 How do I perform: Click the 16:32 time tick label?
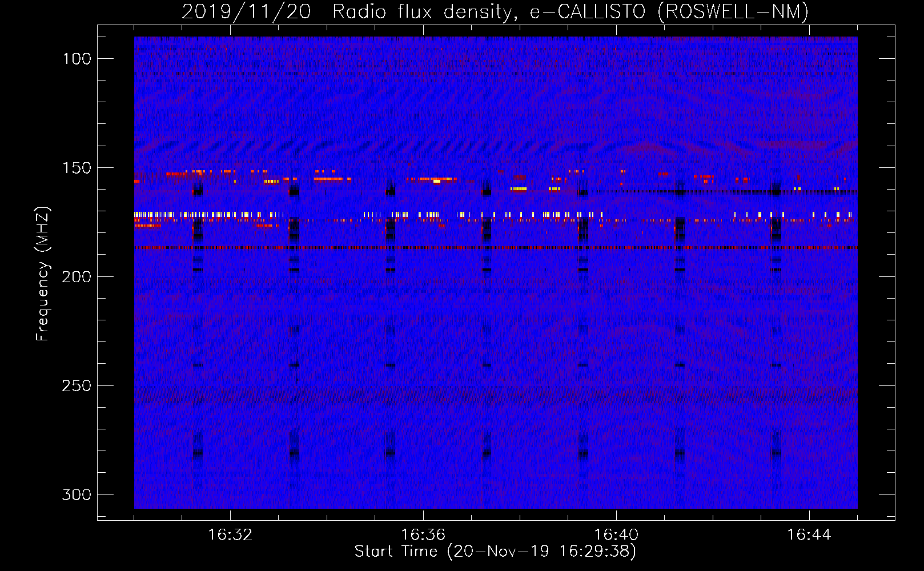[x=230, y=534]
